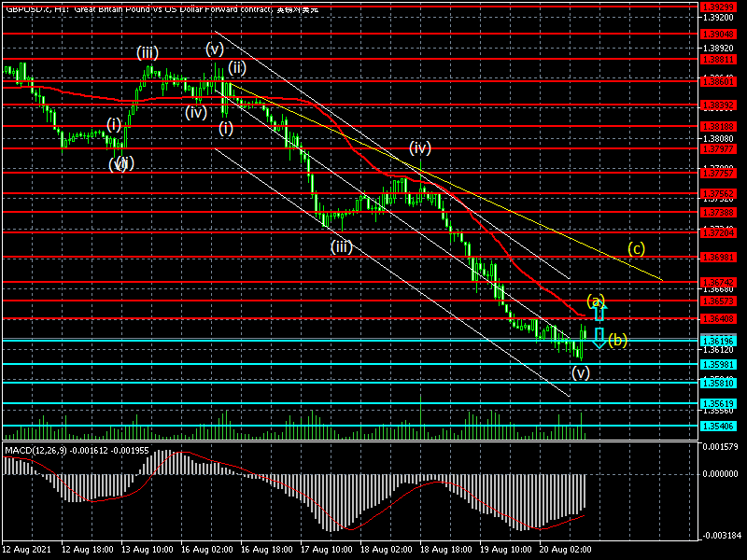Select the red 1.36408 price level label
The height and width of the screenshot is (560, 747).
pos(718,318)
